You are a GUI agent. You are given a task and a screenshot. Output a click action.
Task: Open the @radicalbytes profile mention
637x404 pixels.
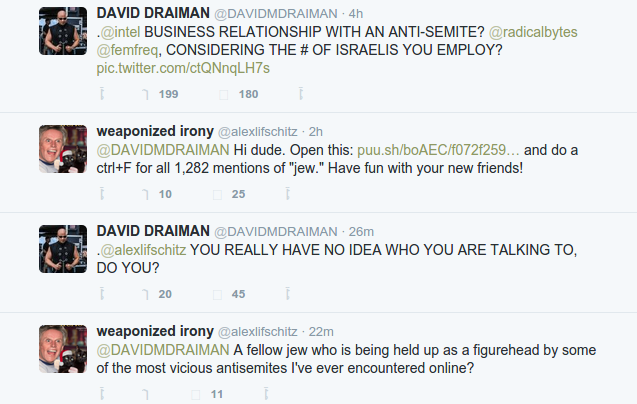coord(533,32)
